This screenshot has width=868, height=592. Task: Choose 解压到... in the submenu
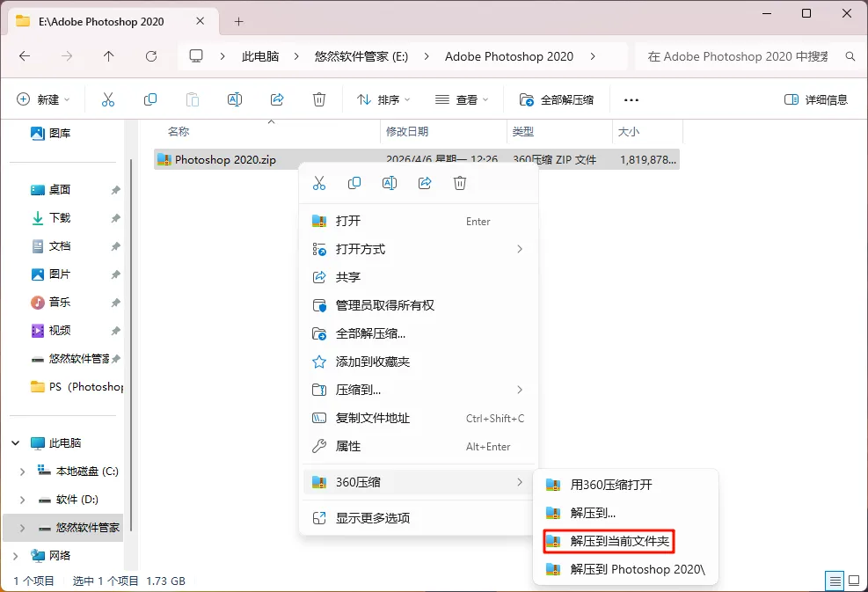click(625, 513)
